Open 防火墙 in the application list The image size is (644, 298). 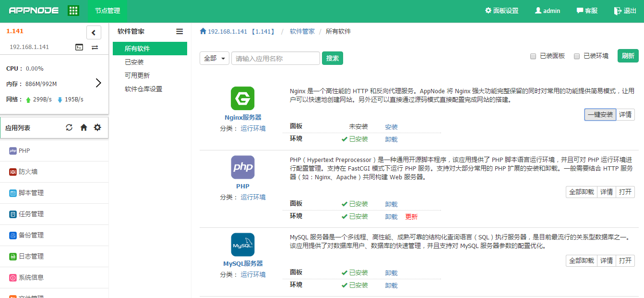click(x=54, y=172)
